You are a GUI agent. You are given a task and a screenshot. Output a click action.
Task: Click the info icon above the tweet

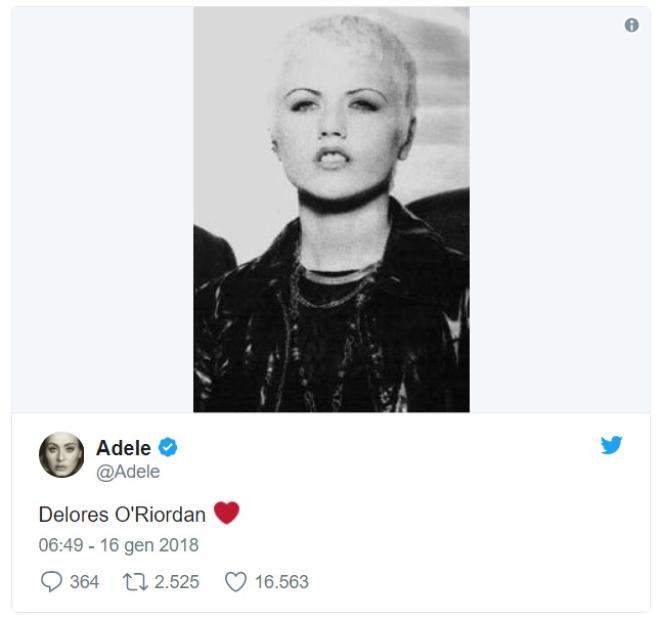[x=631, y=25]
